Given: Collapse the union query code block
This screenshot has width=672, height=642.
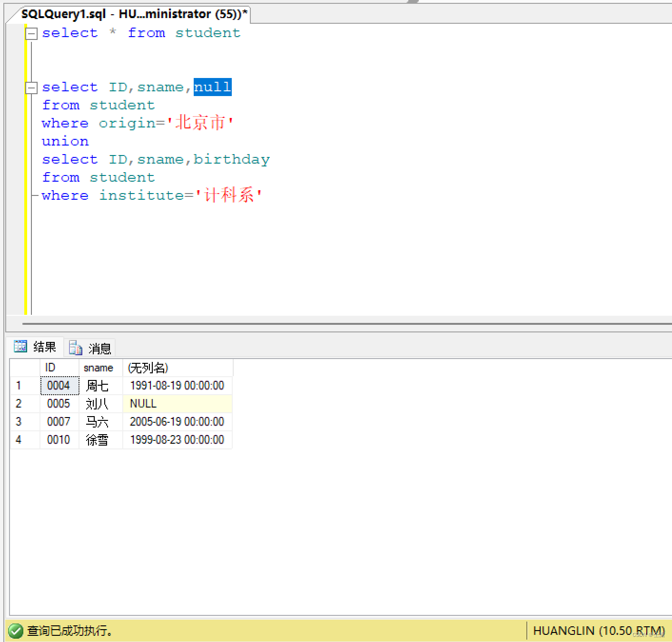Looking at the screenshot, I should coord(31,88).
